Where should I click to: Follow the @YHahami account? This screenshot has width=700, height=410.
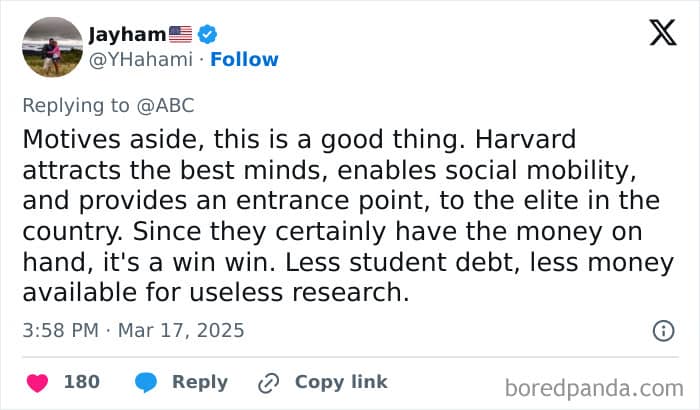[244, 59]
